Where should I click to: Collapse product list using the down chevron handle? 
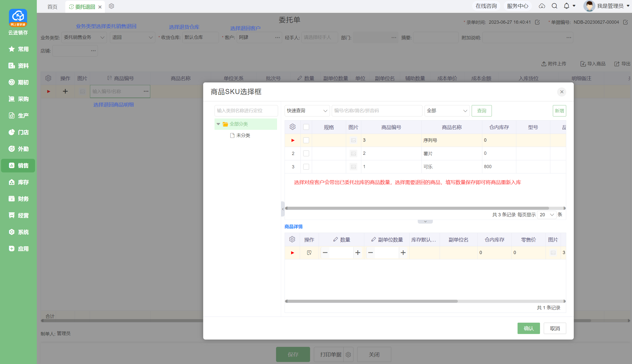[425, 222]
